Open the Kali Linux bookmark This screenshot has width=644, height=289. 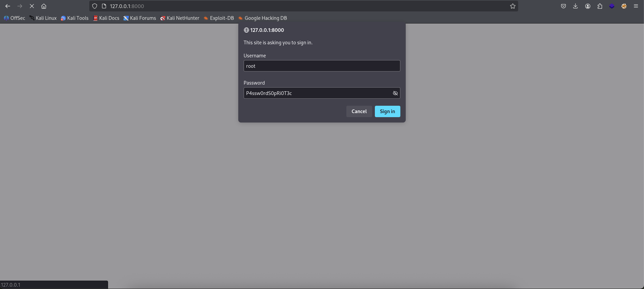[x=43, y=18]
